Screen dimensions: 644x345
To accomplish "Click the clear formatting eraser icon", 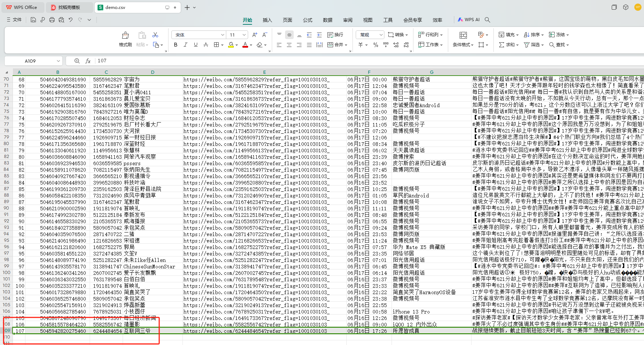I will tap(259, 45).
